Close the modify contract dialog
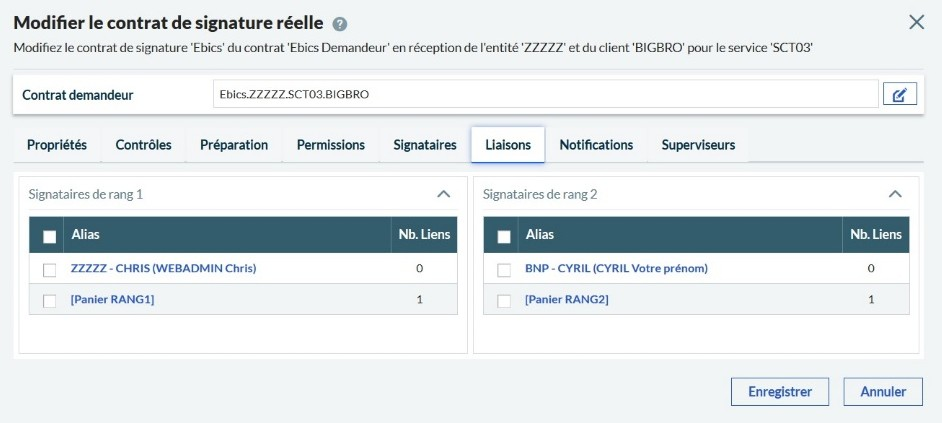 click(916, 22)
